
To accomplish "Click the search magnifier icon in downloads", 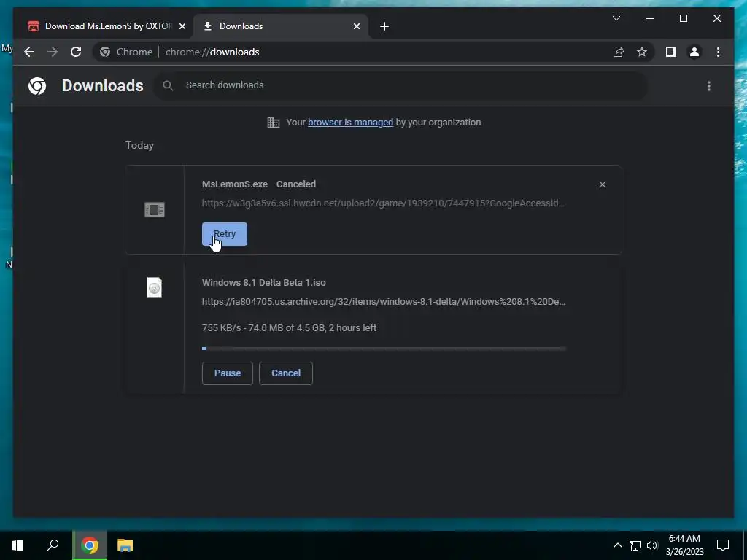I will pyautogui.click(x=168, y=86).
